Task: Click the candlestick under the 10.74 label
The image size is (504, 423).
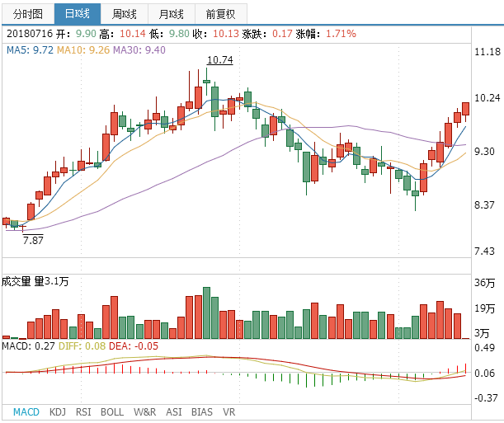Action: click(207, 82)
